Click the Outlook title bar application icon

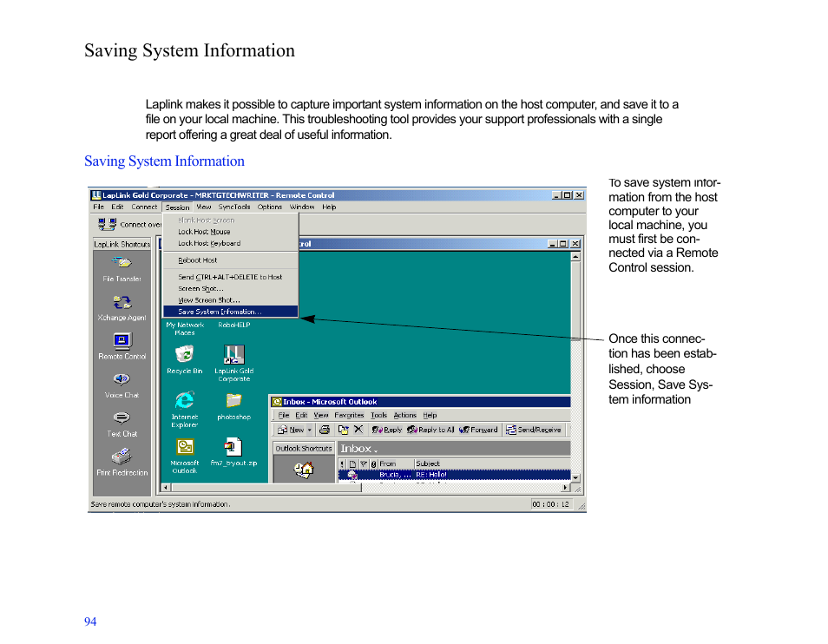276,402
